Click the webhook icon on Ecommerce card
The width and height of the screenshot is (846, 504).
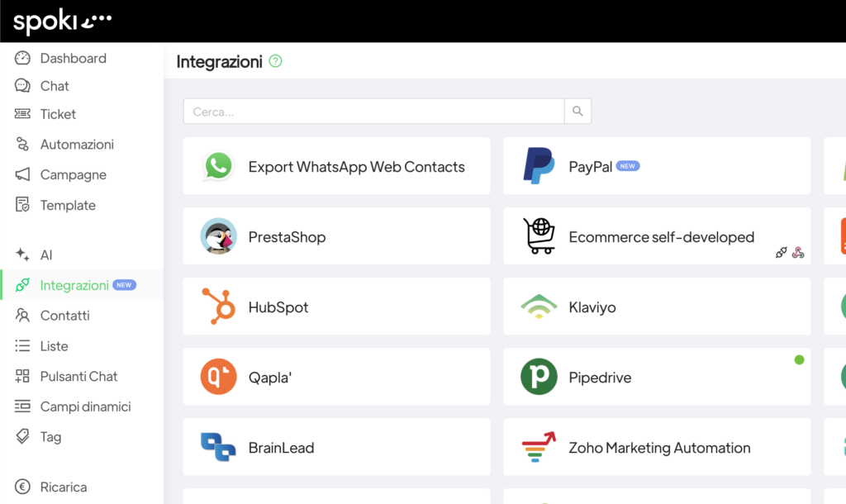798,253
